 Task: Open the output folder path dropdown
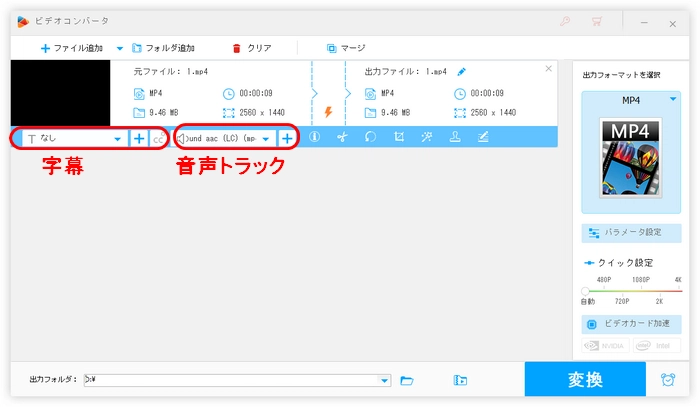pos(385,380)
